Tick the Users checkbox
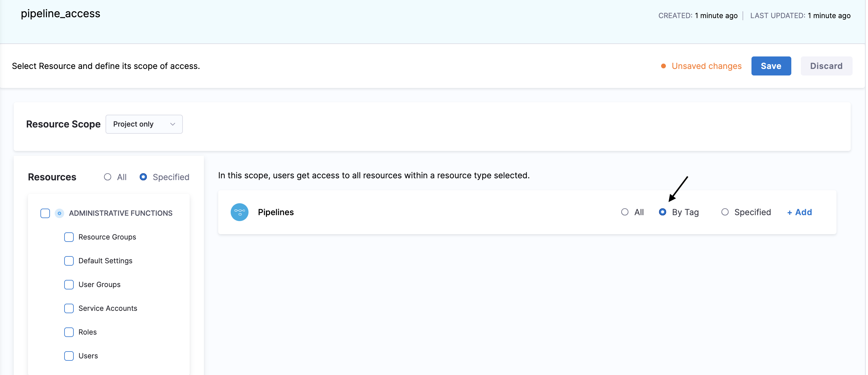The image size is (868, 375). [69, 356]
